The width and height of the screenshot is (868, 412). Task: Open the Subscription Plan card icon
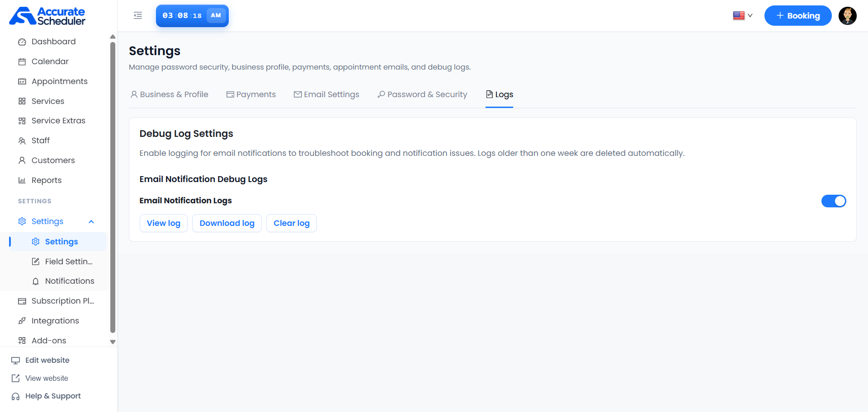coord(22,301)
